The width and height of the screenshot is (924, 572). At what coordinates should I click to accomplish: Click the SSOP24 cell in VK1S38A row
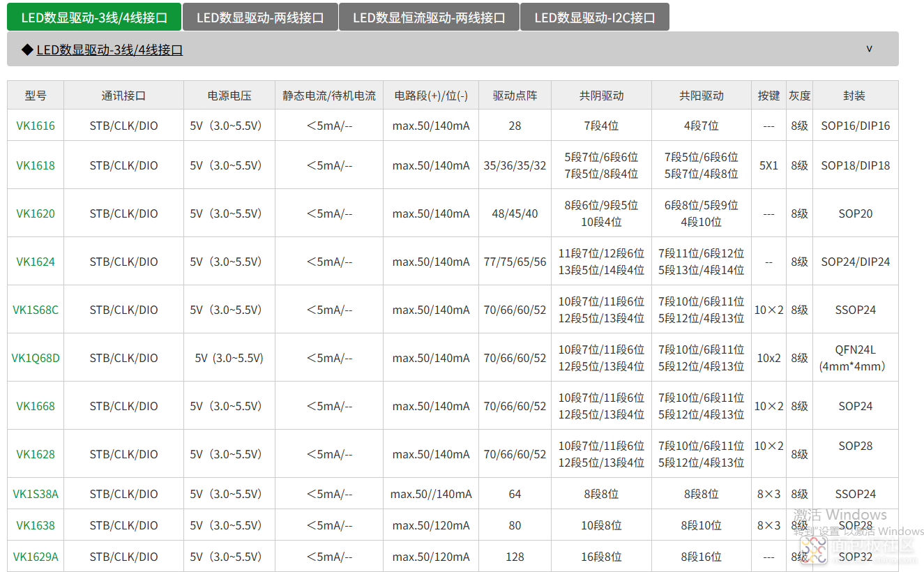[855, 494]
